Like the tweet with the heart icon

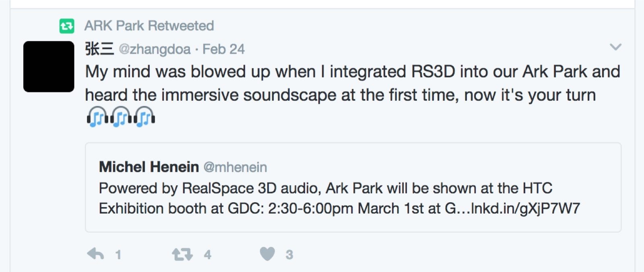(267, 254)
